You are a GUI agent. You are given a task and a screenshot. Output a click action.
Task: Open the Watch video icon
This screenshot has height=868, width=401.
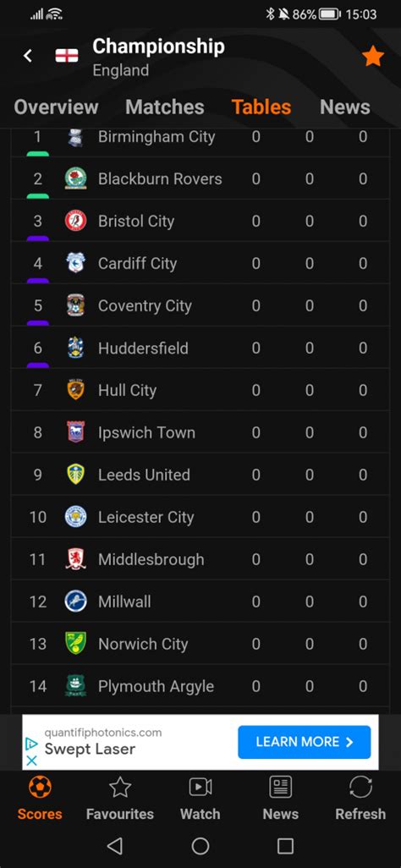(200, 787)
